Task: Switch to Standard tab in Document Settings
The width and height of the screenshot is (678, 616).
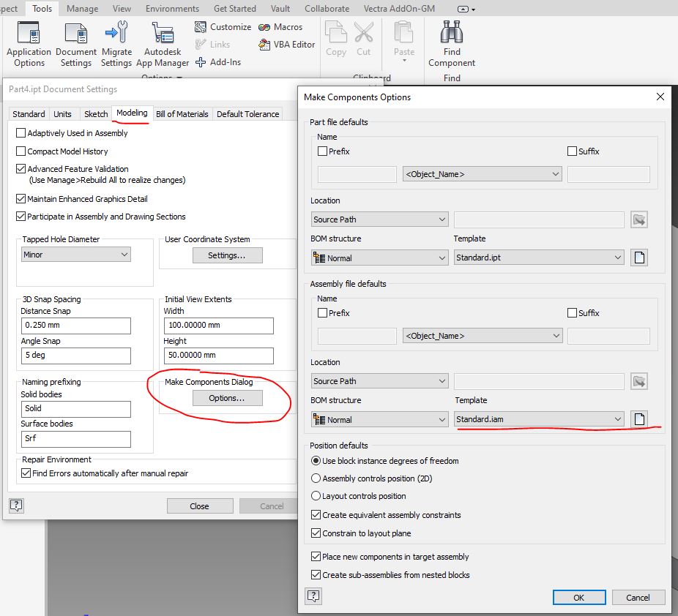Action: coord(29,114)
